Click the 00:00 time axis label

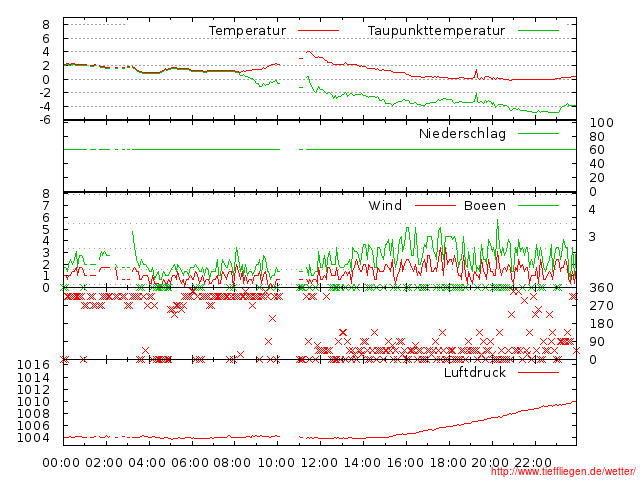pos(61,463)
